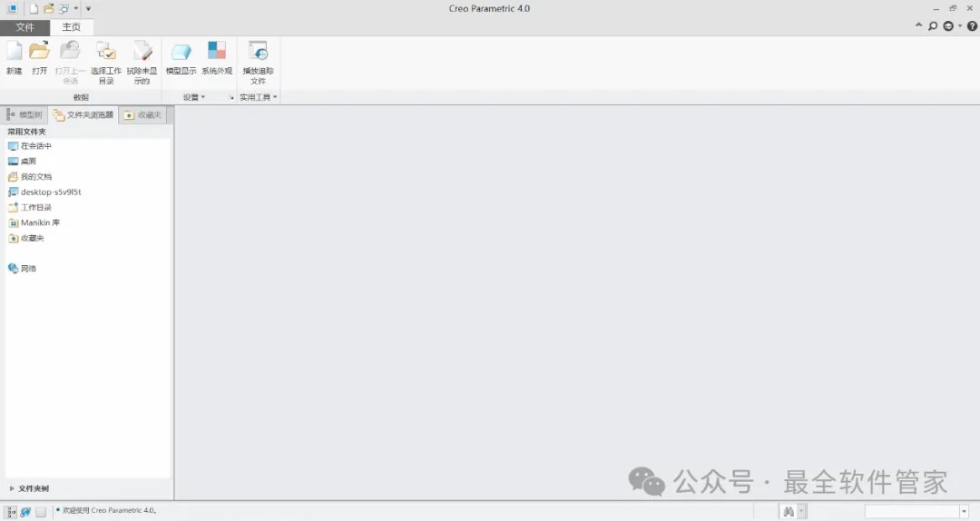Open customize quick access toolbar dropdown arrow
980x522 pixels.
pyautogui.click(x=88, y=9)
